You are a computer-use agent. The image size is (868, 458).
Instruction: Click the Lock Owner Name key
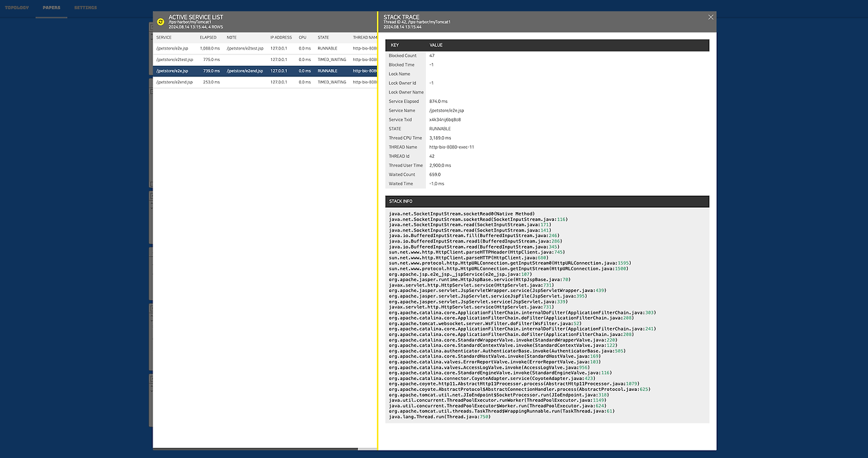coord(406,92)
